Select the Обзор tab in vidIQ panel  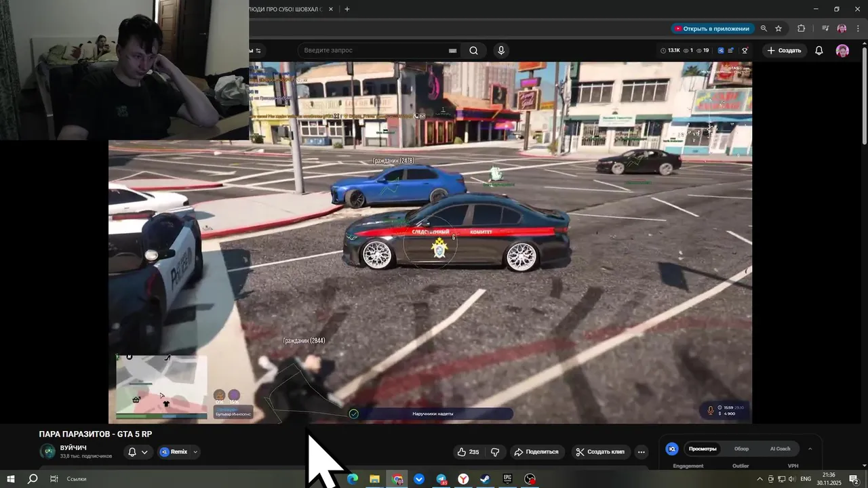click(x=741, y=449)
